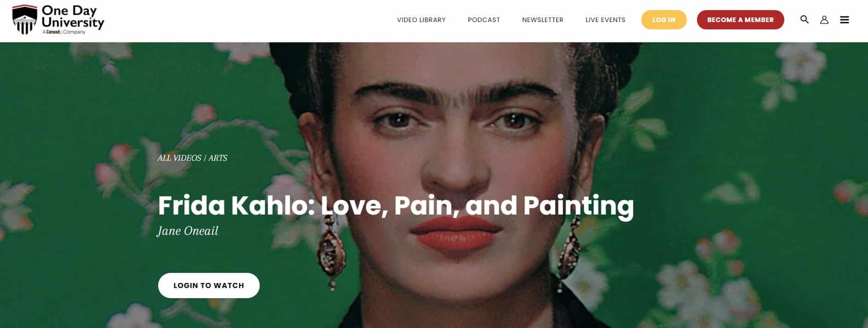Click the instructor name Jane Oneail
Image resolution: width=868 pixels, height=328 pixels.
click(x=188, y=231)
